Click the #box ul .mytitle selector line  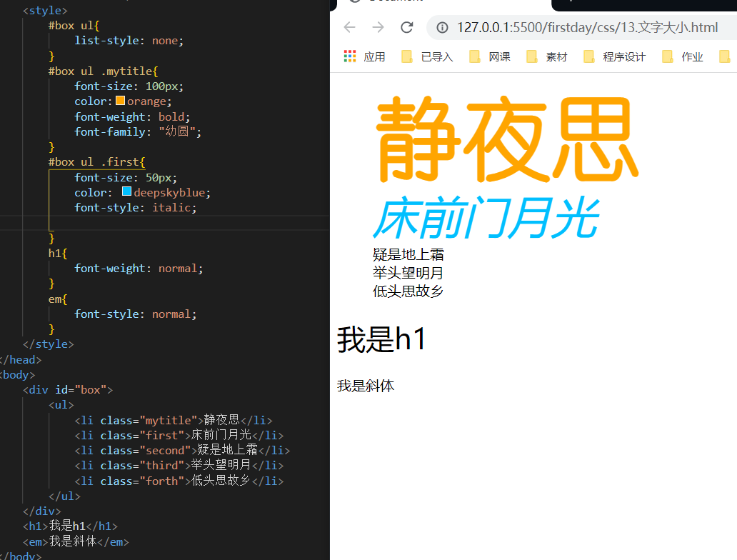[103, 71]
